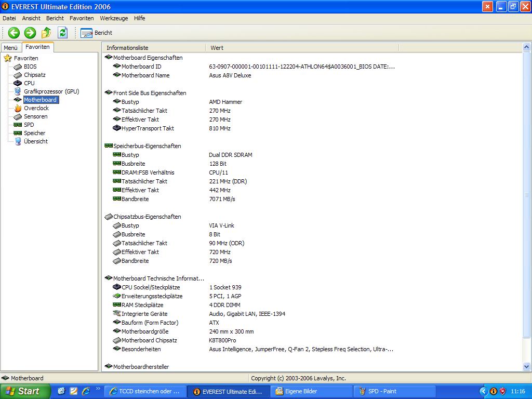The height and width of the screenshot is (399, 532).
Task: Click the vertical scrollbar up arrow
Action: point(527,47)
